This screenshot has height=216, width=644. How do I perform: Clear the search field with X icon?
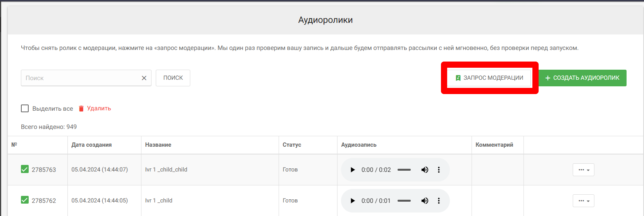point(144,78)
